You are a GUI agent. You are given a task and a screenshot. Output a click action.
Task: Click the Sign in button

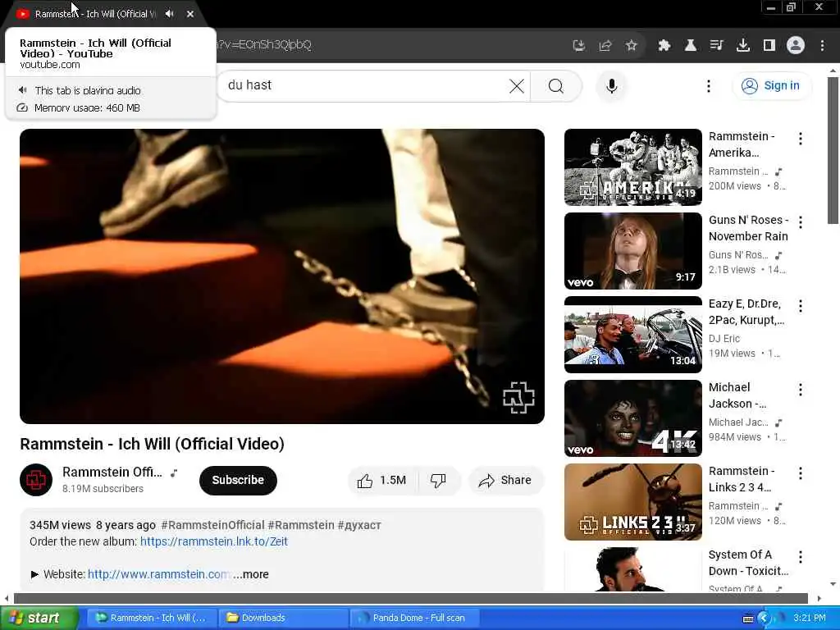click(771, 85)
